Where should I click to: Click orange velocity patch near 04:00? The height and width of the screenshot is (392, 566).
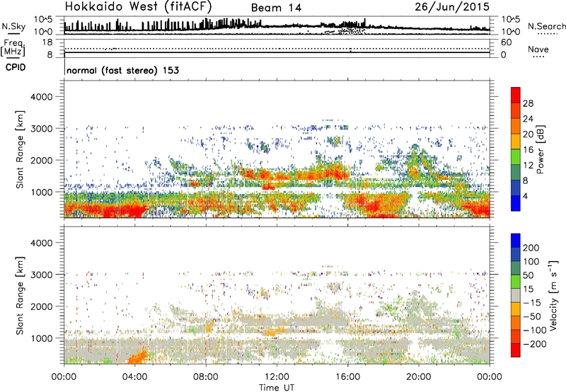pos(137,357)
